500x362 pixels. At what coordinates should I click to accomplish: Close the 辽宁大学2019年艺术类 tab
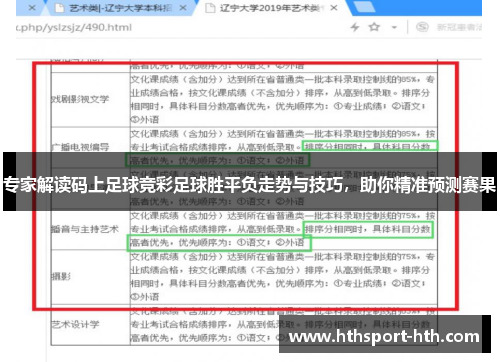pos(334,8)
